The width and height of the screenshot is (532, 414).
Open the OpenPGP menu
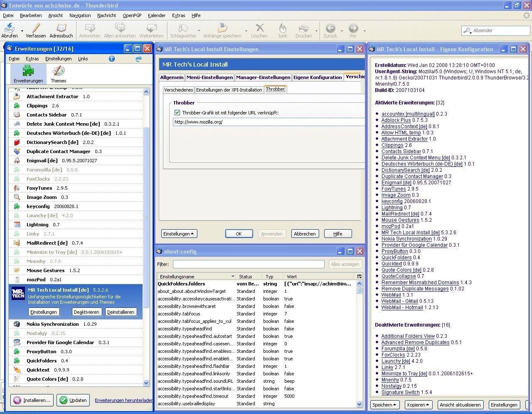click(x=132, y=15)
